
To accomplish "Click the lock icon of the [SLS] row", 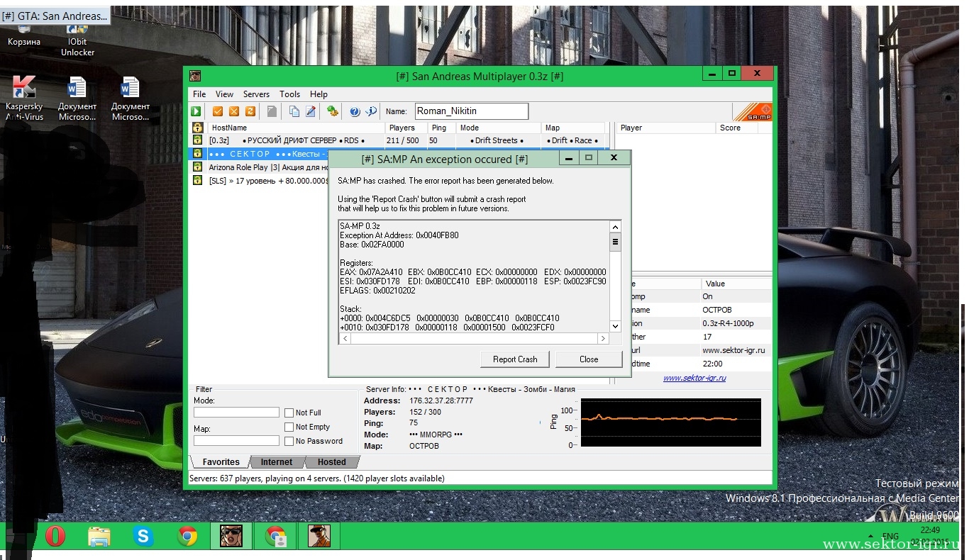I will pyautogui.click(x=197, y=180).
